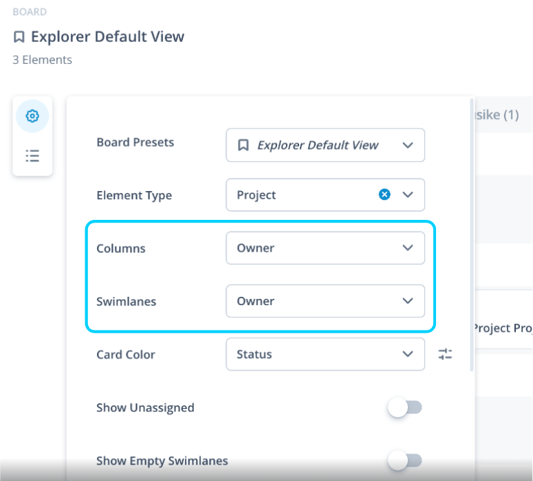Select the column header ending in sike (1)

point(497,115)
